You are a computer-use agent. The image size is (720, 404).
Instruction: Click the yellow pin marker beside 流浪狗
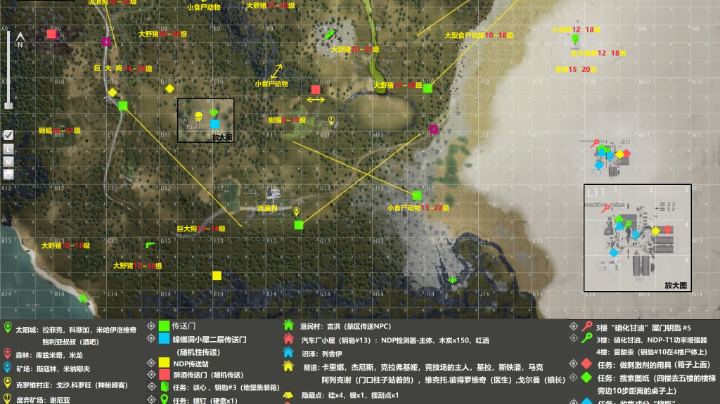point(297,212)
